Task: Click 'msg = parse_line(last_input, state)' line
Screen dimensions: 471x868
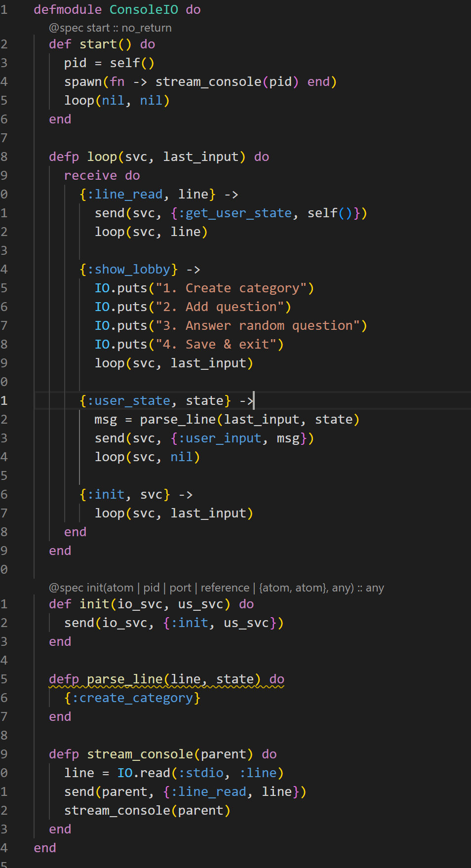Action: (x=227, y=420)
